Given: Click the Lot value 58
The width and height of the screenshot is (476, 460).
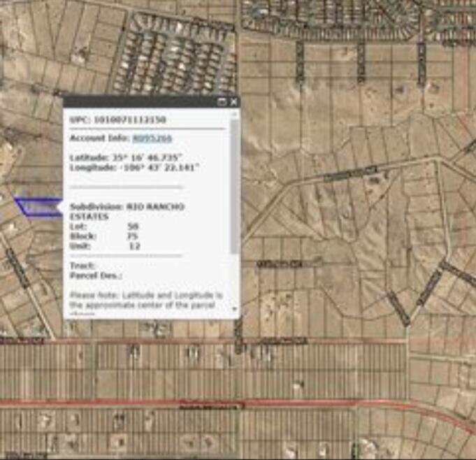Looking at the screenshot, I should pos(133,227).
